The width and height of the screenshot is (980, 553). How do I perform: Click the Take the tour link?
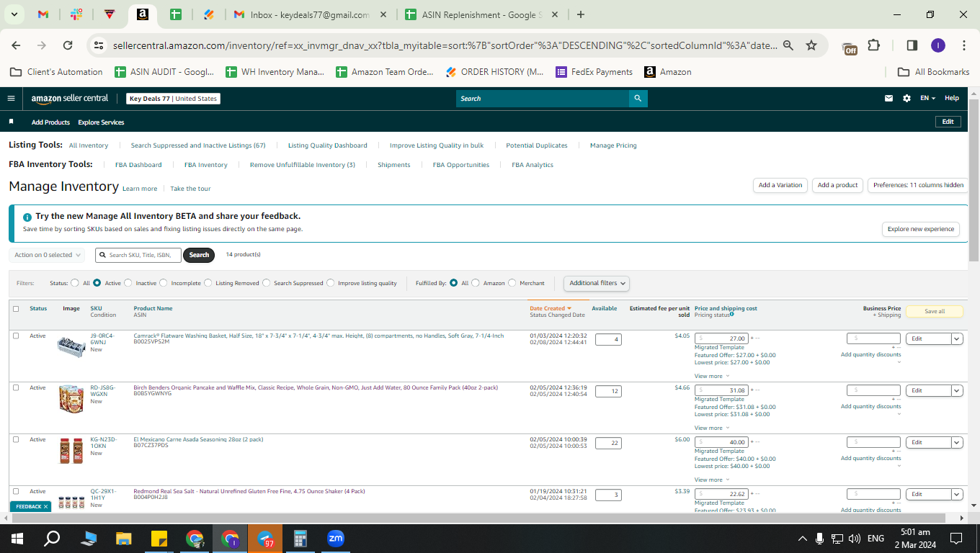pos(190,189)
